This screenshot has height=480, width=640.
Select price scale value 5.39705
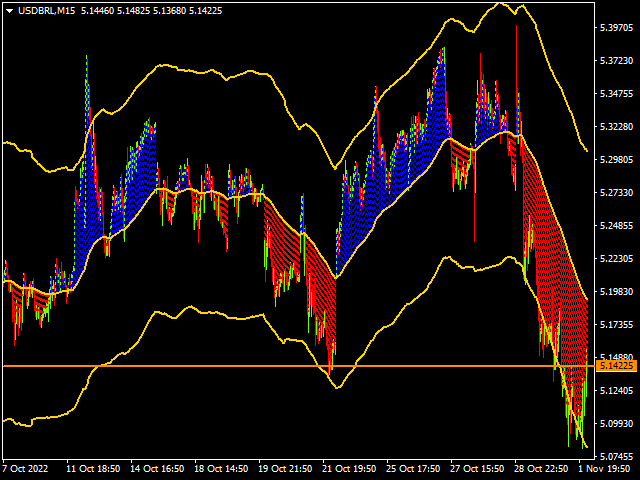click(x=616, y=27)
